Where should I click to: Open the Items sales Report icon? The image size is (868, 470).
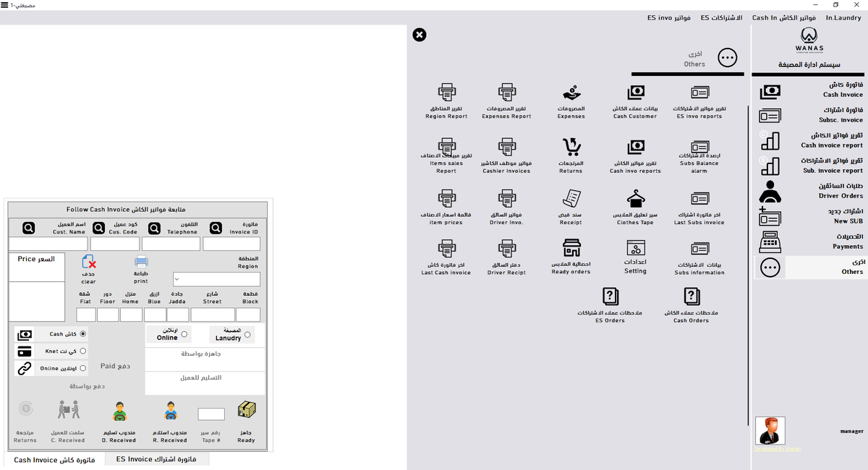click(446, 147)
